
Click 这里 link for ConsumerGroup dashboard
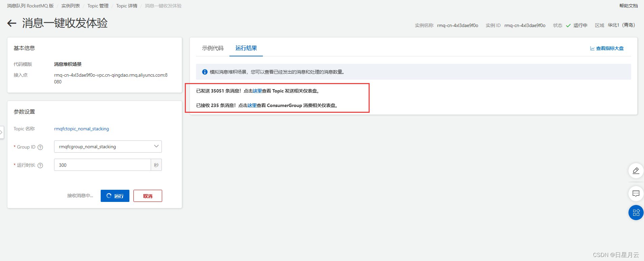coord(252,105)
